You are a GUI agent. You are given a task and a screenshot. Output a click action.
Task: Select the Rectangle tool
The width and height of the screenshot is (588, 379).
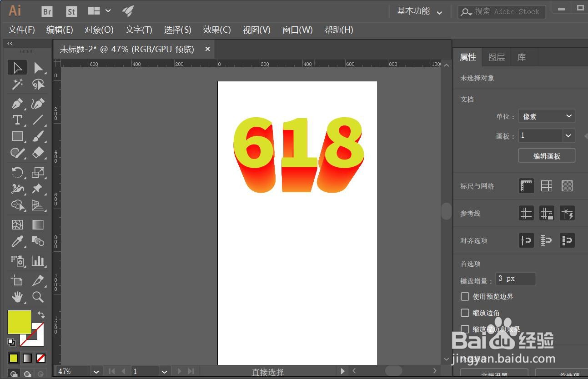(x=17, y=136)
